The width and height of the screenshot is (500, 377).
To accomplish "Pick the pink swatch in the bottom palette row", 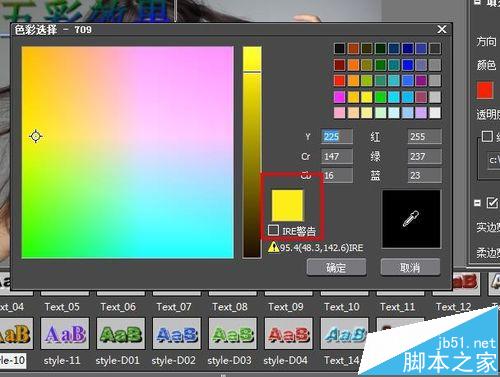I will point(339,113).
